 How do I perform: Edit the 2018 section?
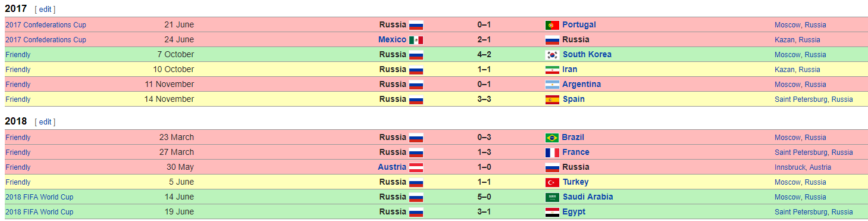(45, 122)
